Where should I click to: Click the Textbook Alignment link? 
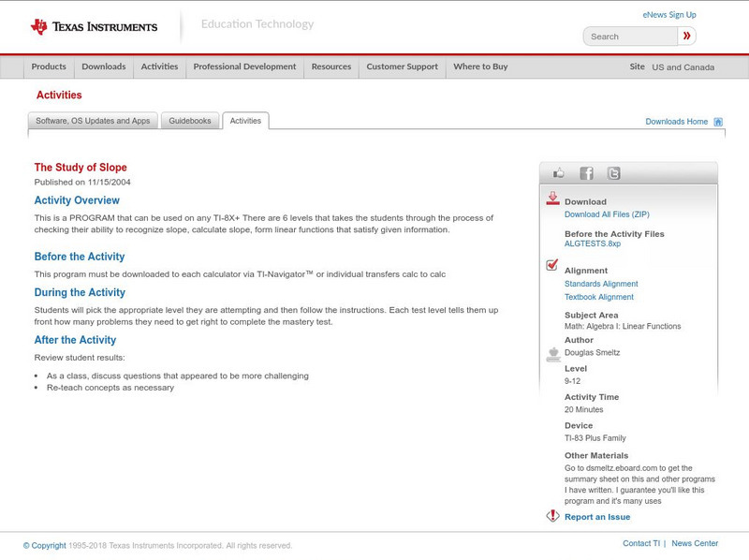(x=598, y=297)
